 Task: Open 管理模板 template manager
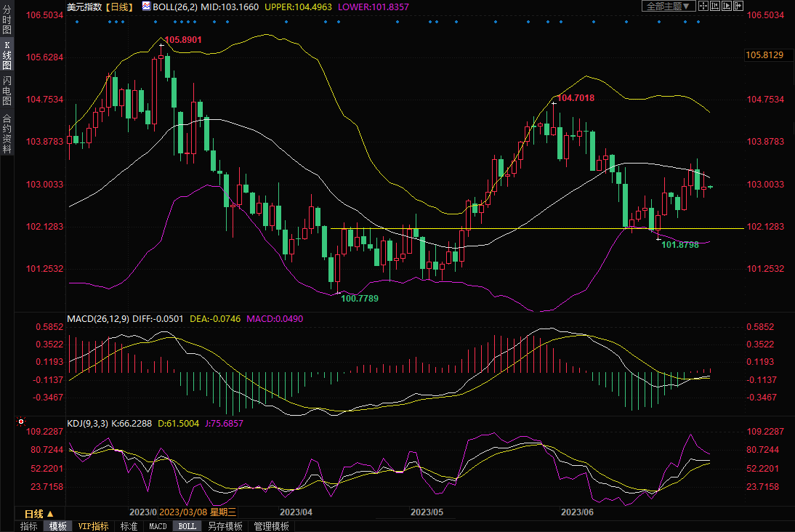coord(271,526)
